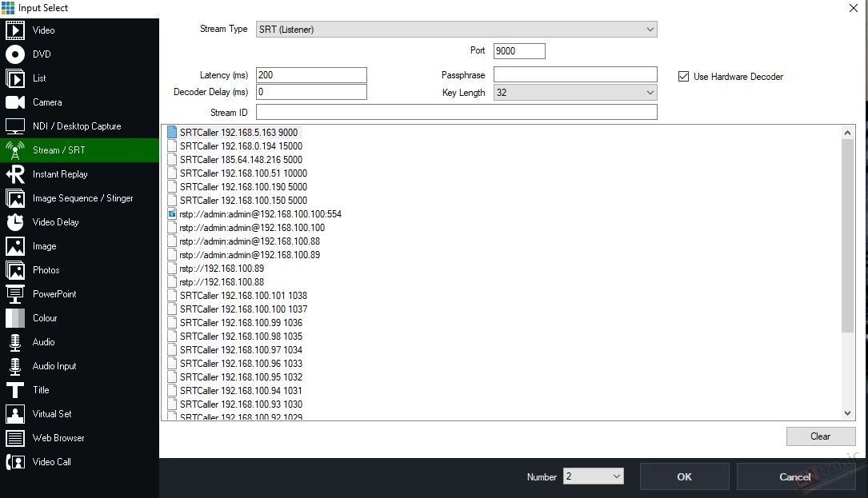Select SRTCaller 192.168.100.51 10000
Image resolution: width=868 pixels, height=498 pixels.
(243, 173)
